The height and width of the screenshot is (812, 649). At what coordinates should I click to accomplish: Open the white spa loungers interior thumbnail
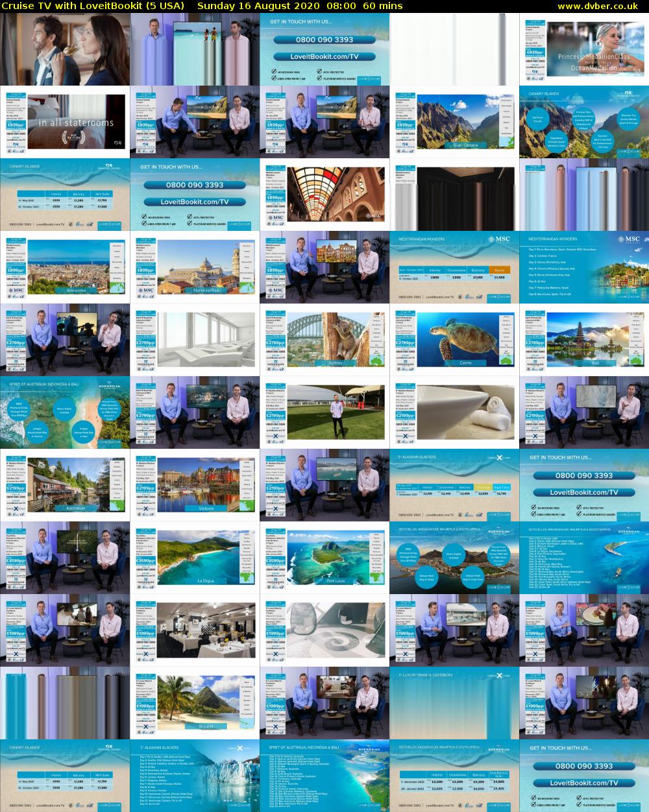coord(195,340)
